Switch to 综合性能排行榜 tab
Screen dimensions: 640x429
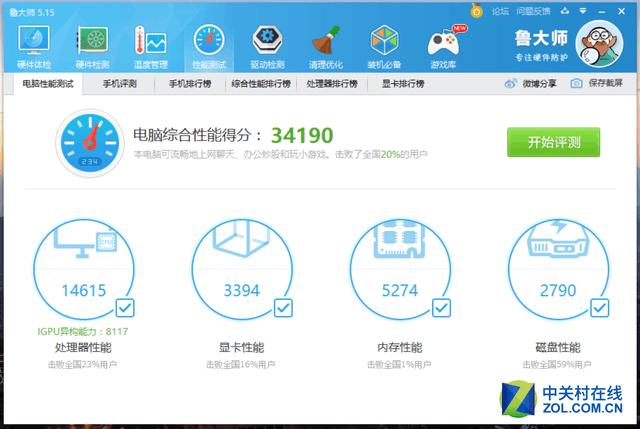[x=261, y=84]
